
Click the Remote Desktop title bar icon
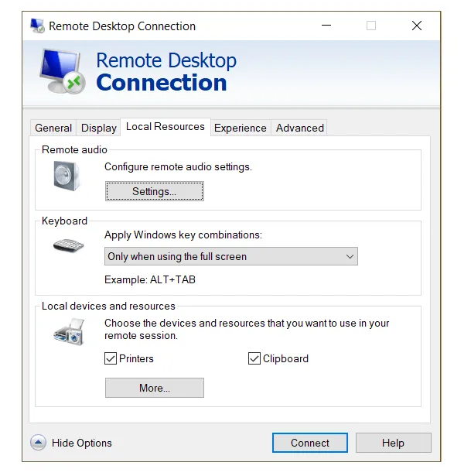point(37,26)
